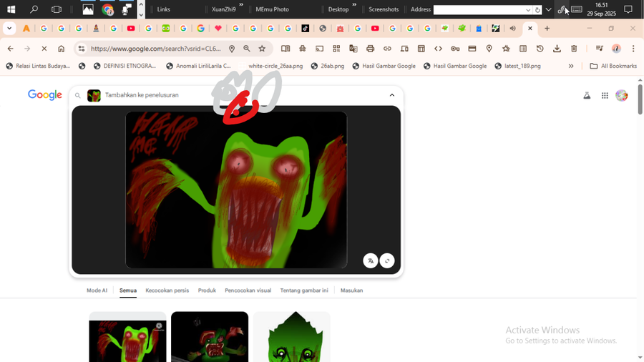View site information next to URL

82,49
